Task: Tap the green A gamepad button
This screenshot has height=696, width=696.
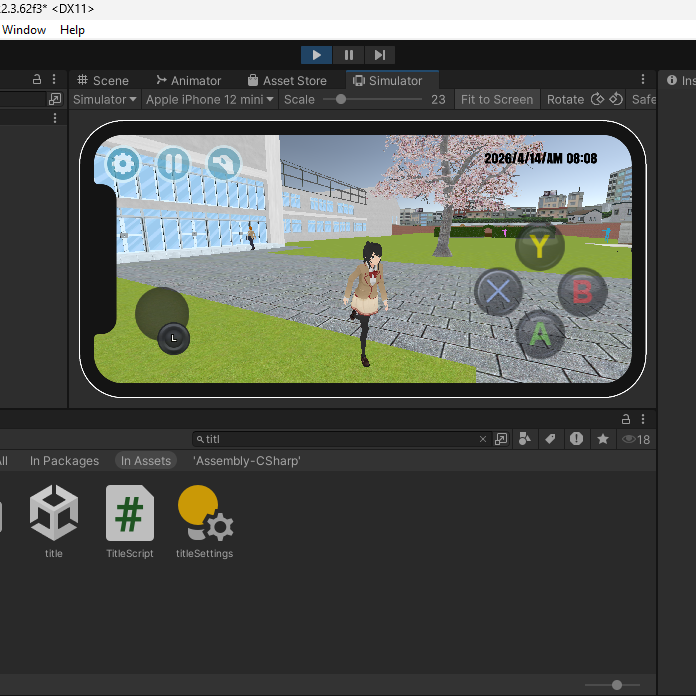Action: [540, 334]
